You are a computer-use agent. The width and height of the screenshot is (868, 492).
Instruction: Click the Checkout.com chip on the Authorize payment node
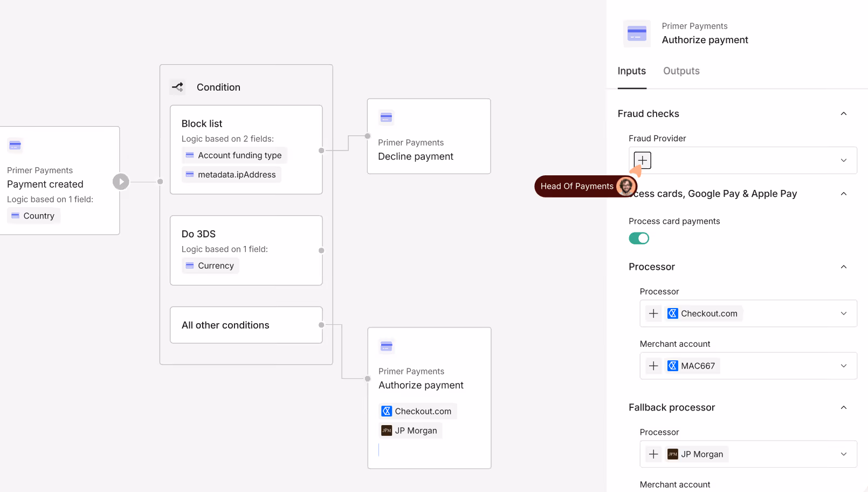418,411
